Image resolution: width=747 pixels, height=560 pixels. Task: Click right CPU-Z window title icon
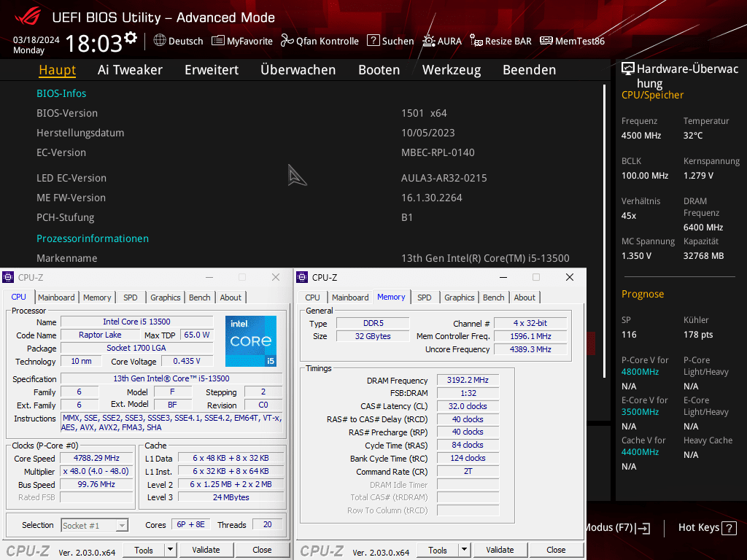coord(302,277)
